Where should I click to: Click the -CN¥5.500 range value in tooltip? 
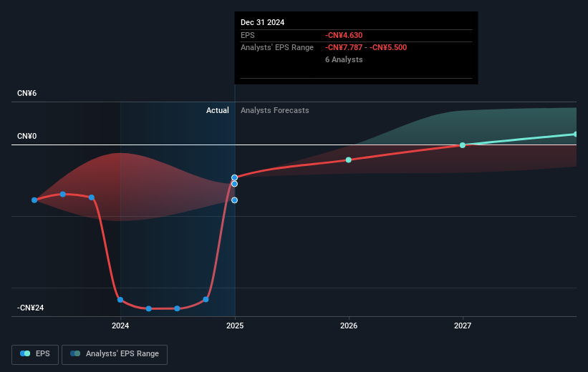(388, 48)
